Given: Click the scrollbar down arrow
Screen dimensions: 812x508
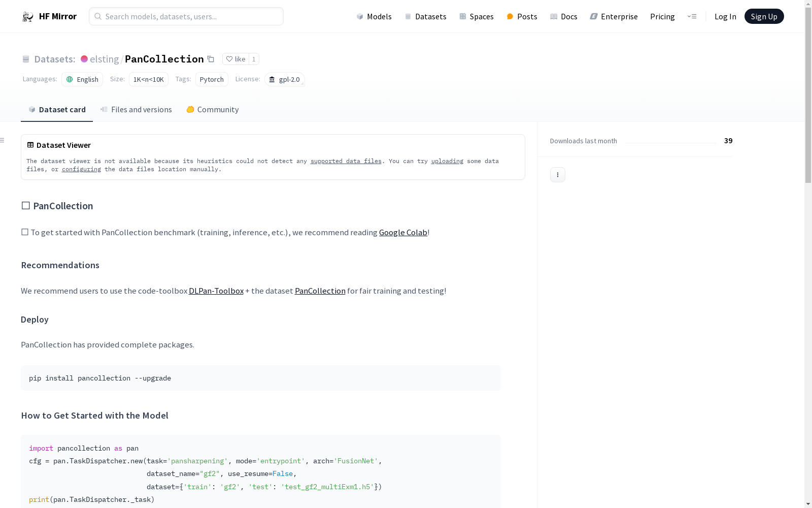Looking at the screenshot, I should [808, 504].
